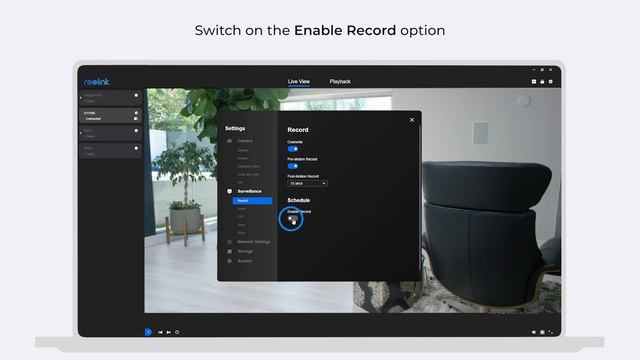The image size is (640, 360).
Task: Open the settings gear of the Connected device
Action: click(x=136, y=113)
